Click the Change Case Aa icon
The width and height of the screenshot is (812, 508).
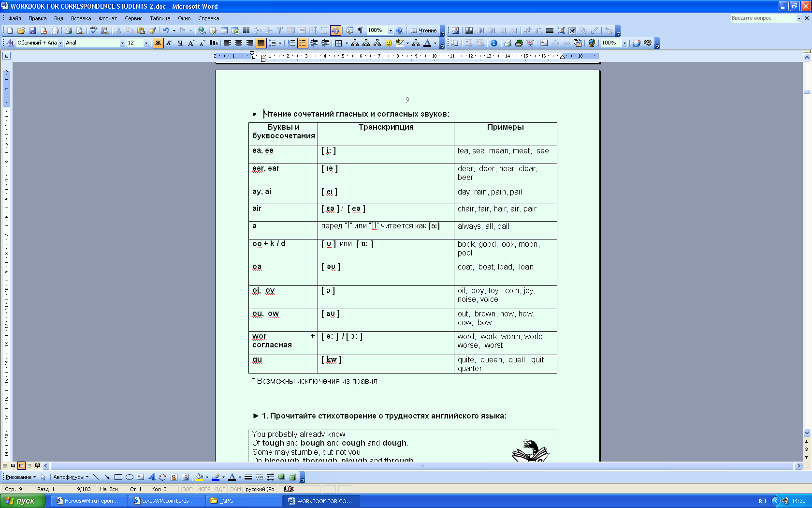click(214, 43)
